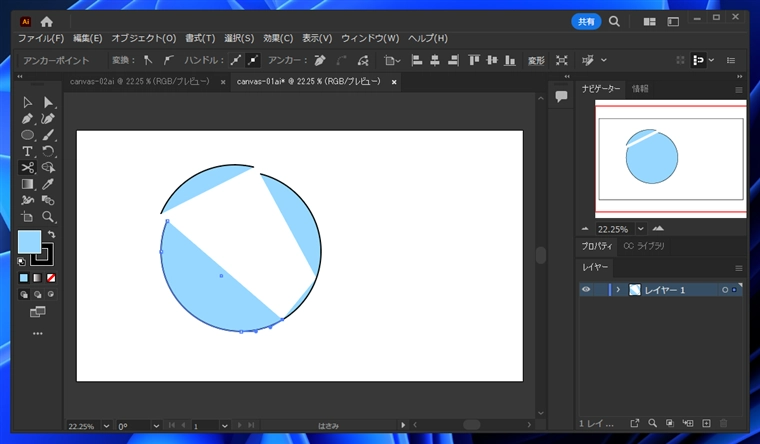The height and width of the screenshot is (444, 760).
Task: Click the 変形 button in control bar
Action: click(x=536, y=61)
